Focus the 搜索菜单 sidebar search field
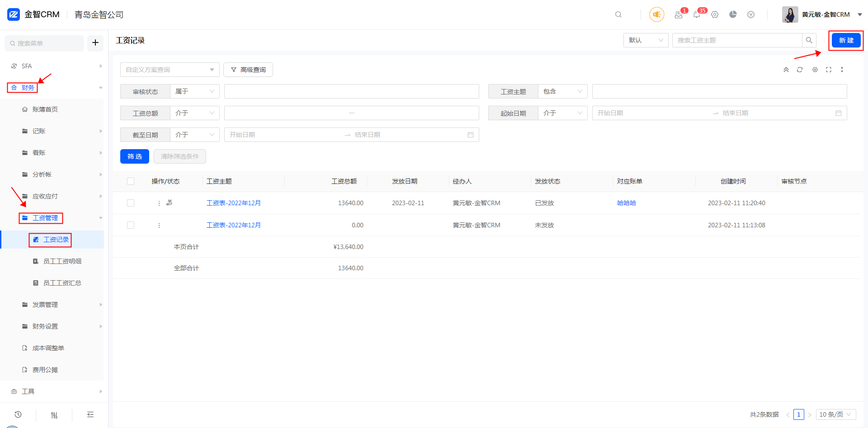868x428 pixels. click(44, 43)
